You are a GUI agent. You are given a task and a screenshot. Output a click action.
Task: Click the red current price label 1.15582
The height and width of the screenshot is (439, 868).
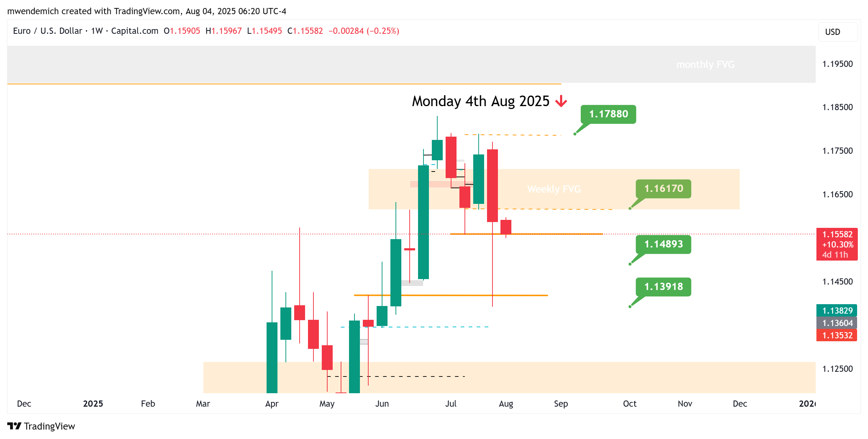(x=837, y=235)
